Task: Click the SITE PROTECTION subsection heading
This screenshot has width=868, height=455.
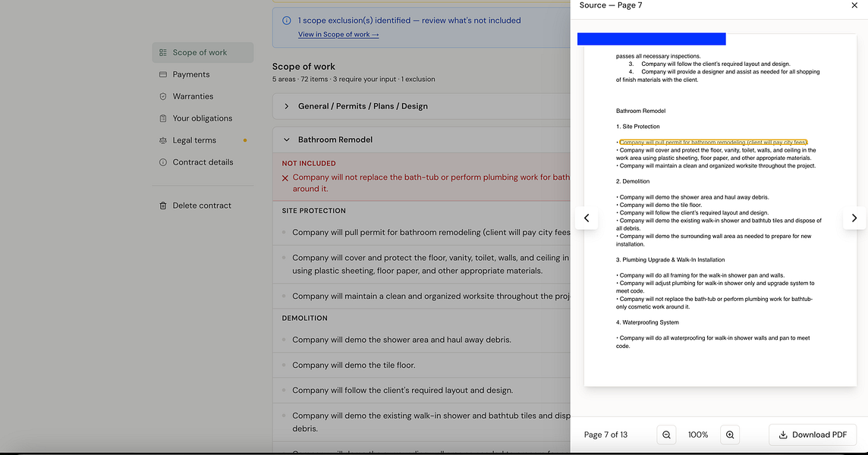Action: 314,211
